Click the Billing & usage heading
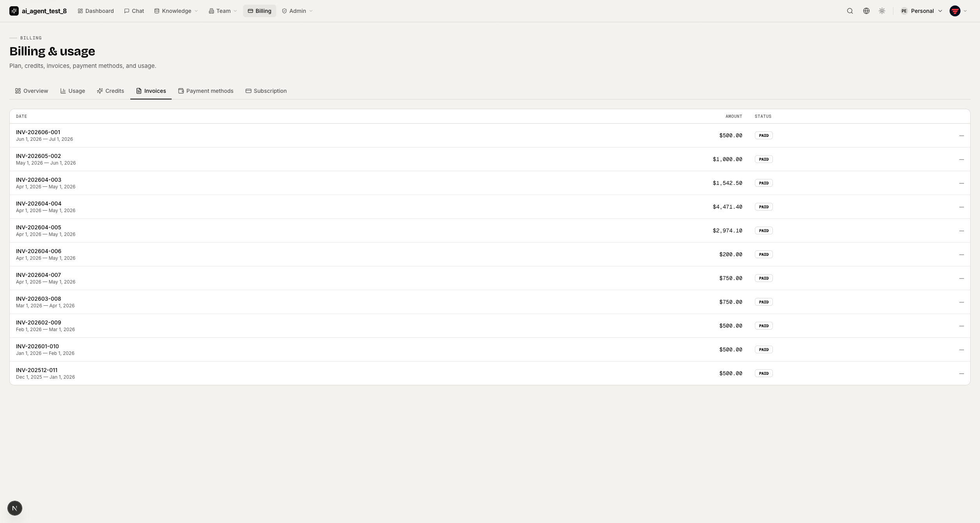 52,51
